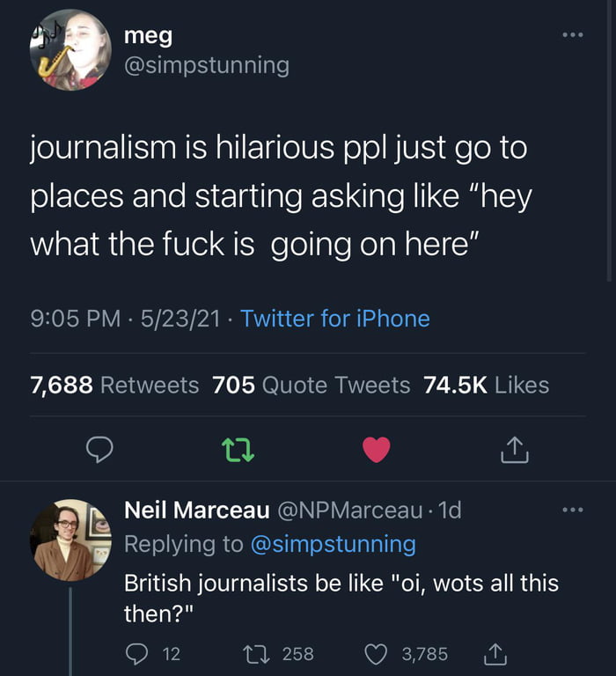Share meg's tweet using the share icon
The width and height of the screenshot is (616, 676).
click(513, 451)
